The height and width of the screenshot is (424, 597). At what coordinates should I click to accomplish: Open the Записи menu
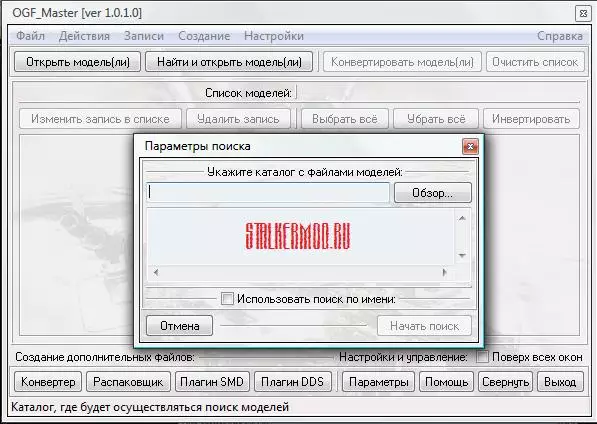tap(144, 36)
